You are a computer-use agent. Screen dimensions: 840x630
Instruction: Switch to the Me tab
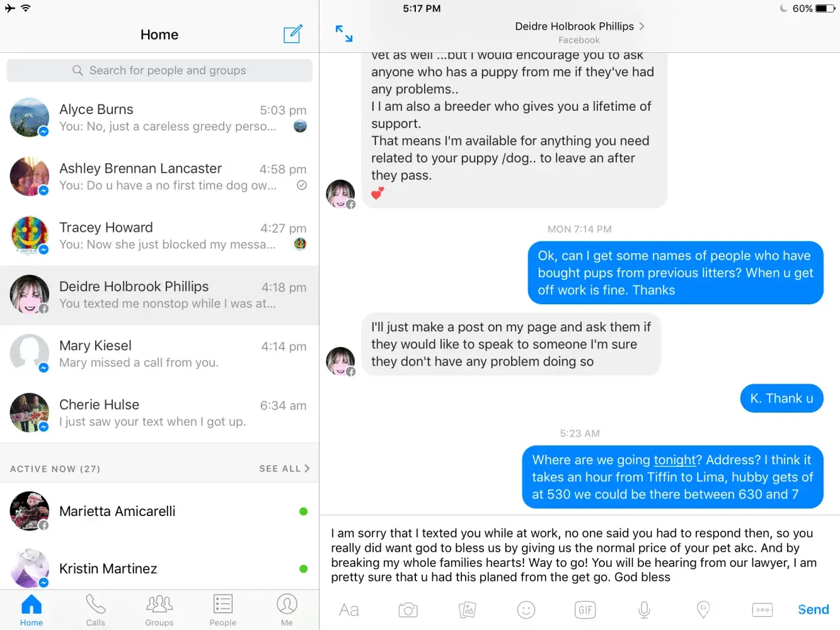(x=287, y=610)
